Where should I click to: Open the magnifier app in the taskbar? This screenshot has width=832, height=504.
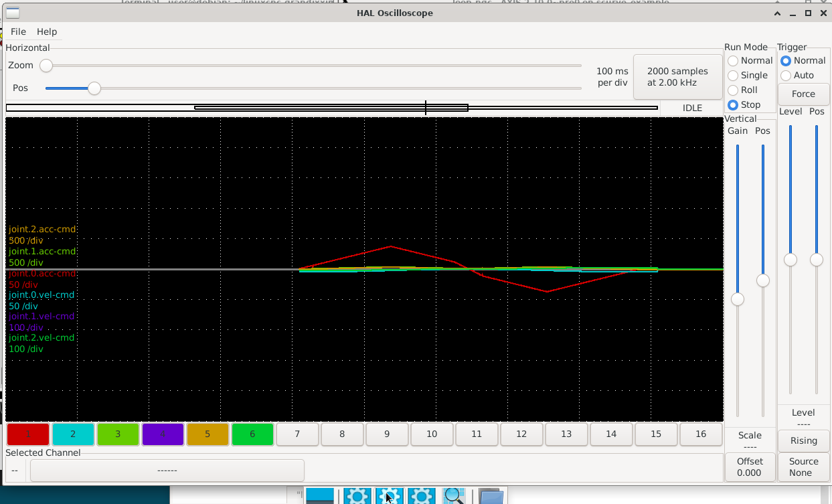tap(454, 496)
